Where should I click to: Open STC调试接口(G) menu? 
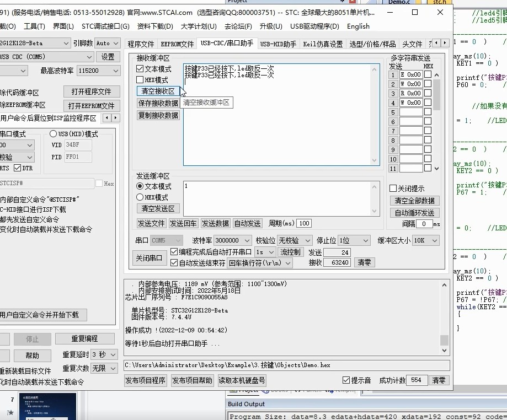pos(105,26)
